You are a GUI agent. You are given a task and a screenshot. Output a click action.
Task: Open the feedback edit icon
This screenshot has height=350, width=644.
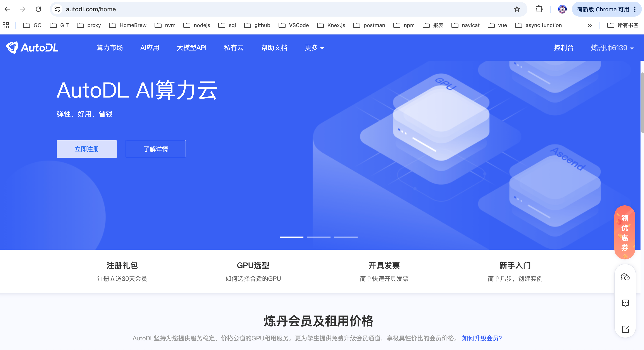[625, 329]
